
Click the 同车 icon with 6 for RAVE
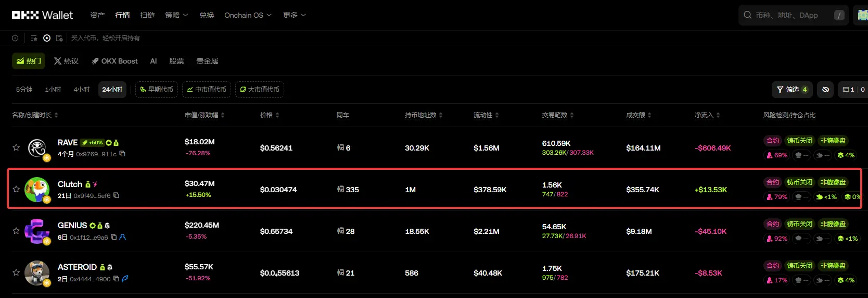click(340, 147)
